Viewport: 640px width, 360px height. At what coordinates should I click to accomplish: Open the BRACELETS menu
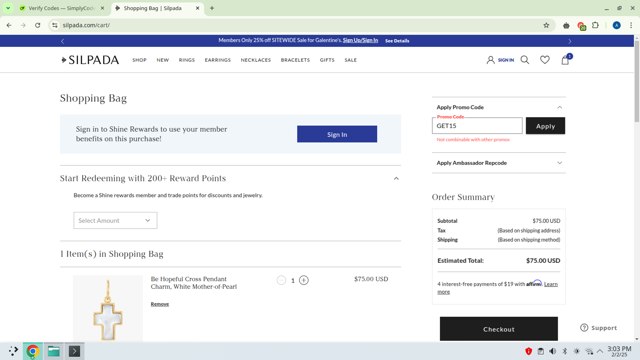pos(295,60)
